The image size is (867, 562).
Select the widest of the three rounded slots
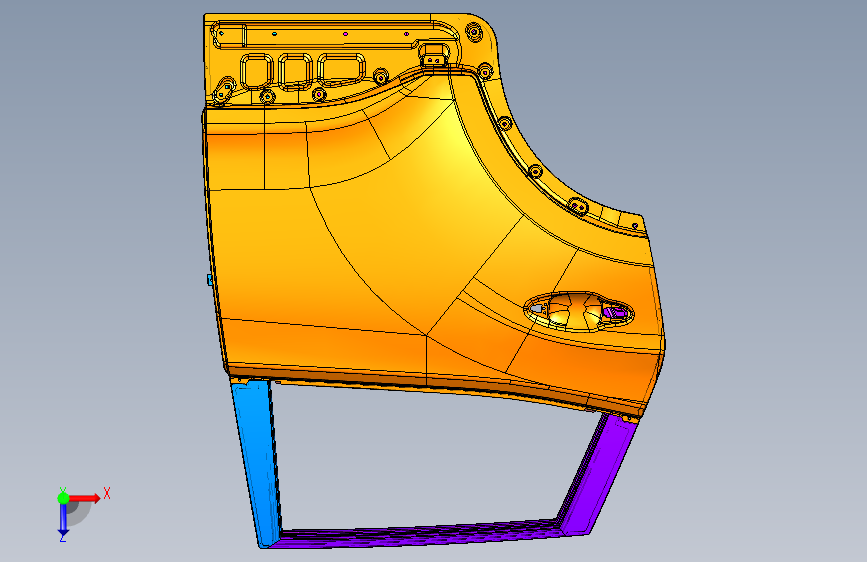tap(342, 69)
